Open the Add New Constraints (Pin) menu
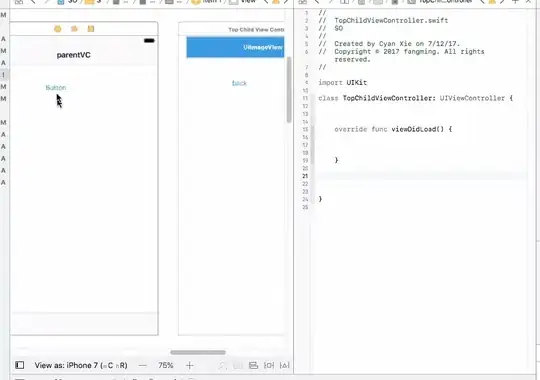 [x=269, y=366]
